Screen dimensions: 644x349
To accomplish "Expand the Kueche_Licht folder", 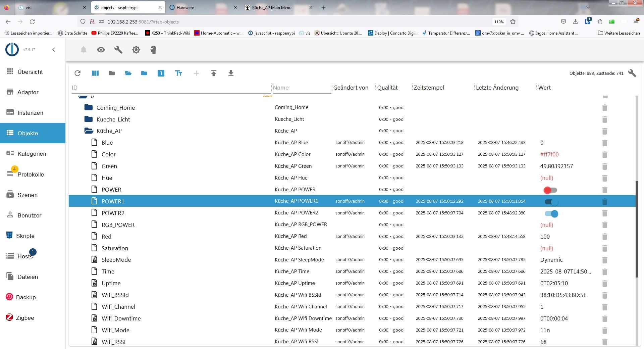I will (89, 119).
